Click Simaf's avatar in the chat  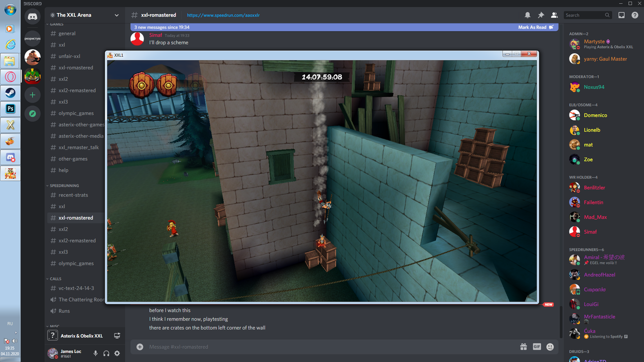tap(137, 39)
